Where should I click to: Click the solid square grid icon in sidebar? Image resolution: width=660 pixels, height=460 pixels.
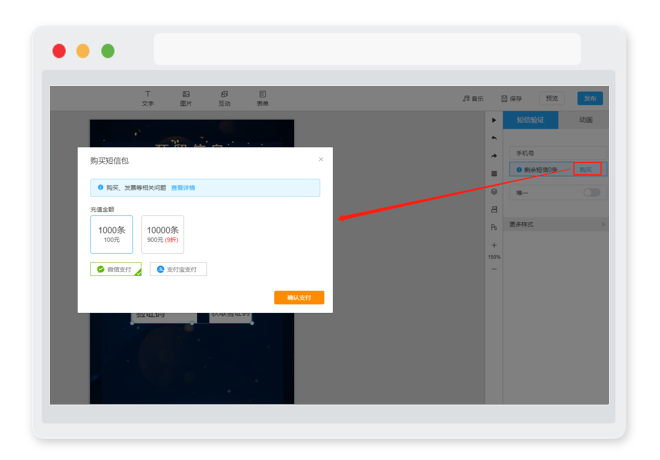click(494, 173)
